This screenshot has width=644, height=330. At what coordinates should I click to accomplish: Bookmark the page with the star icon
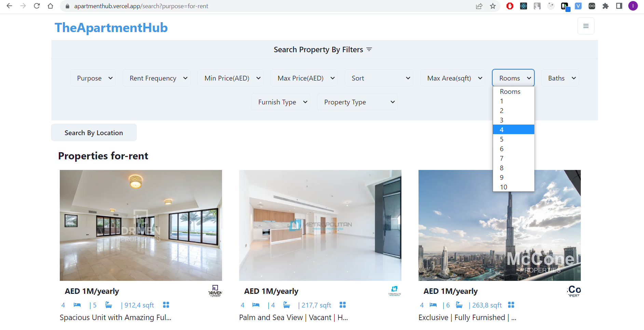click(493, 6)
